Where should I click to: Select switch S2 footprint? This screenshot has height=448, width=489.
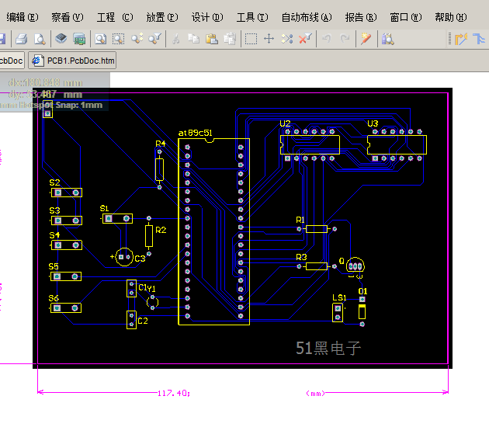pyautogui.click(x=67, y=193)
